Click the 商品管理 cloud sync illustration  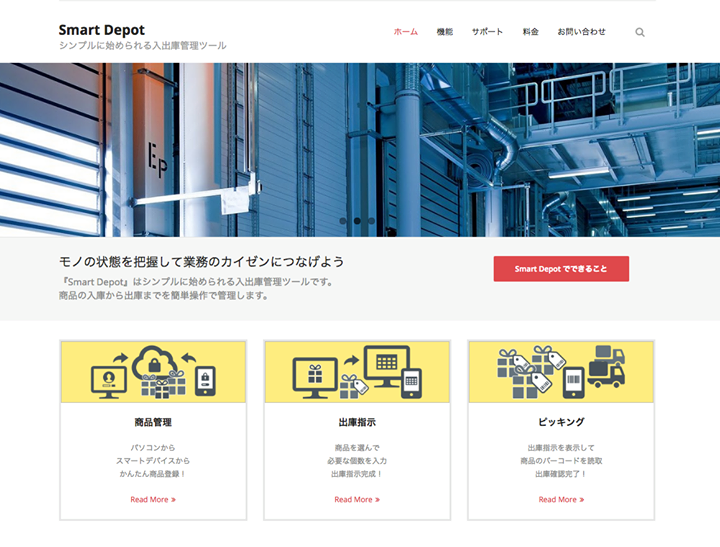pyautogui.click(x=153, y=372)
